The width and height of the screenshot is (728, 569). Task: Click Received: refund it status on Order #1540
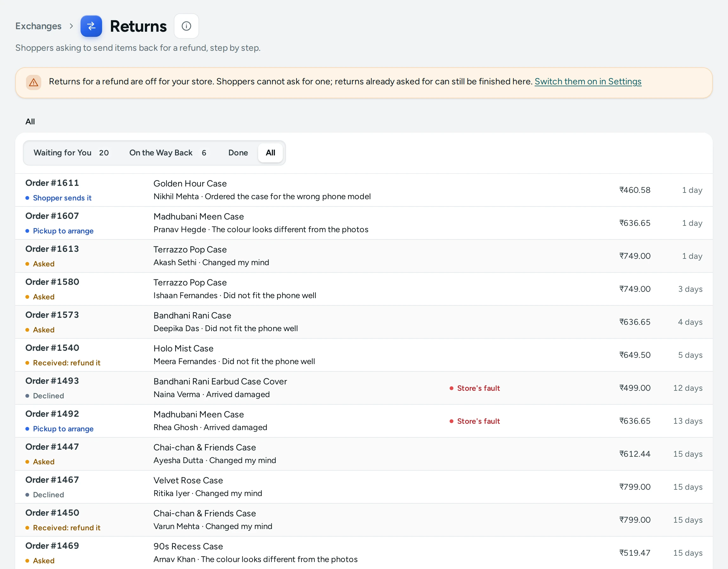tap(63, 363)
